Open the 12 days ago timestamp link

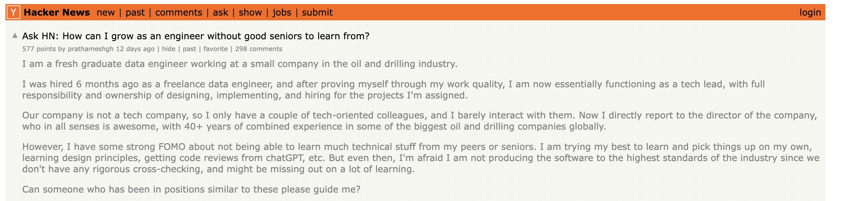click(x=135, y=49)
